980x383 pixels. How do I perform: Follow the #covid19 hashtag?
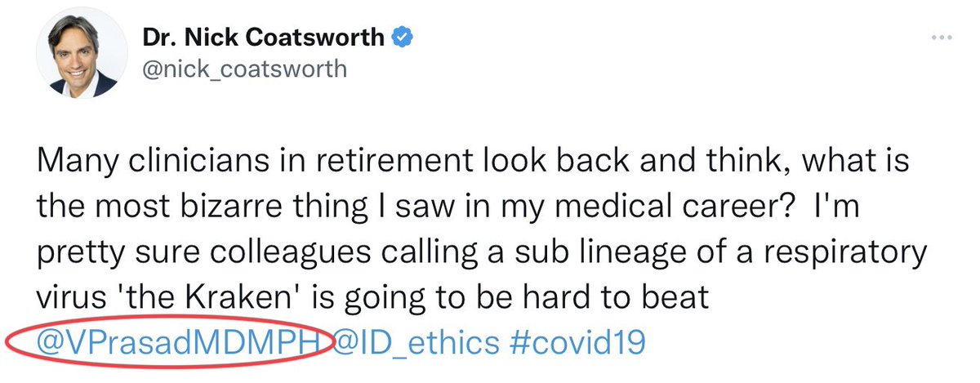(576, 341)
